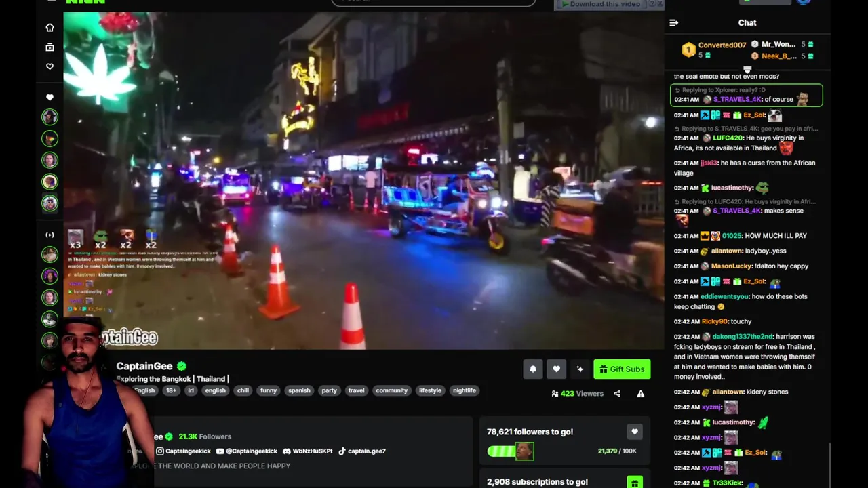This screenshot has width=868, height=488.
Task: Click username Ricky90 in chat
Action: click(x=714, y=322)
